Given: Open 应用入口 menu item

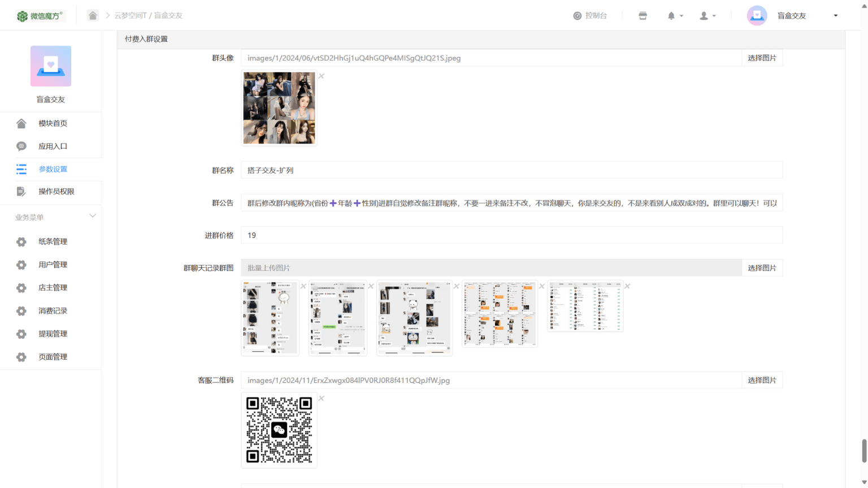Looking at the screenshot, I should pyautogui.click(x=53, y=146).
